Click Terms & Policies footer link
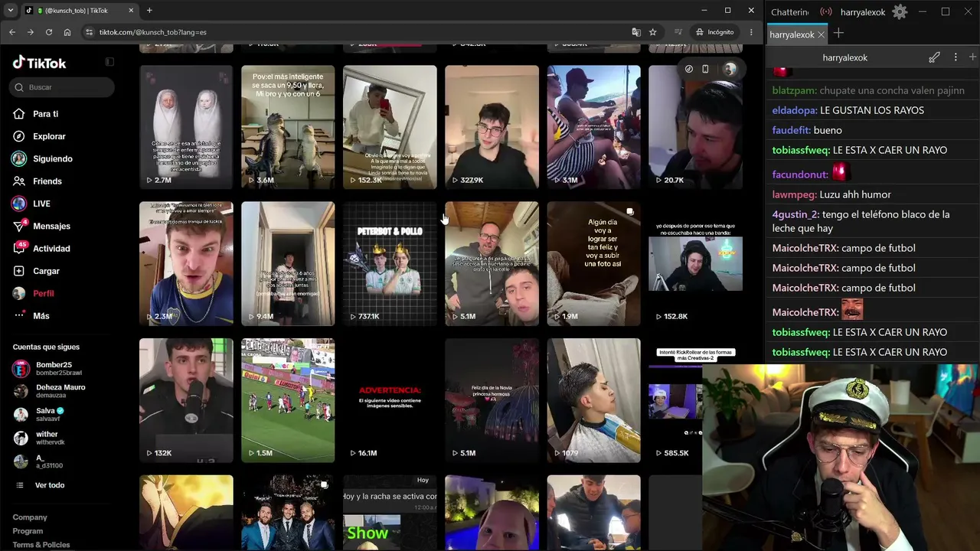The width and height of the screenshot is (980, 551). coord(41,545)
